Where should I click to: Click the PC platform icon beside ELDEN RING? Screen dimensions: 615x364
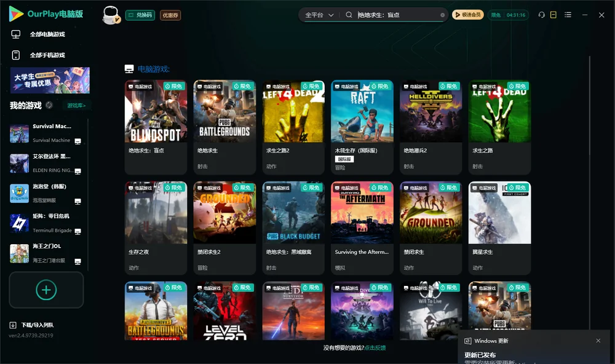point(77,172)
